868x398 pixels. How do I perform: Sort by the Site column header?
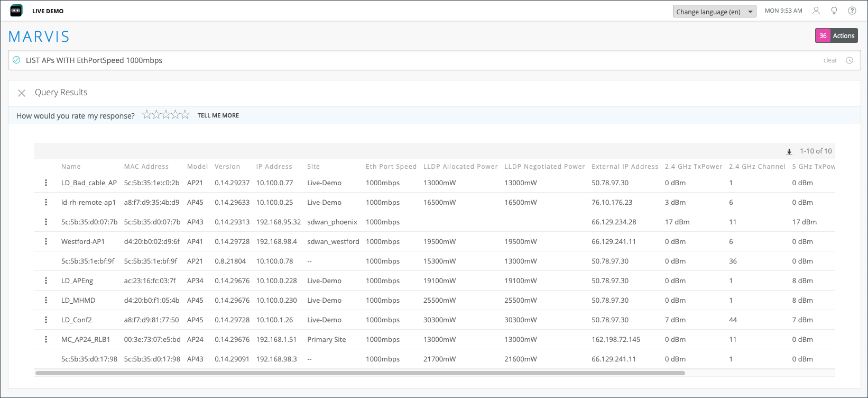tap(313, 166)
